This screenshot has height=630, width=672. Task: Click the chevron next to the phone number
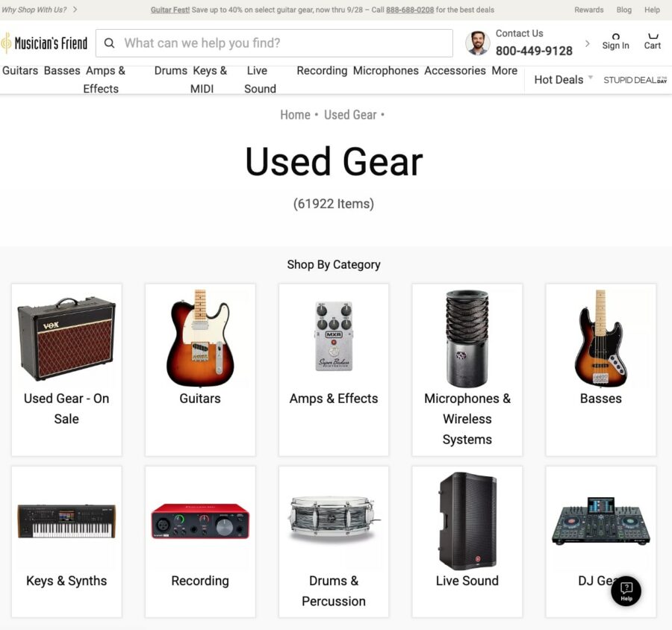tap(588, 43)
